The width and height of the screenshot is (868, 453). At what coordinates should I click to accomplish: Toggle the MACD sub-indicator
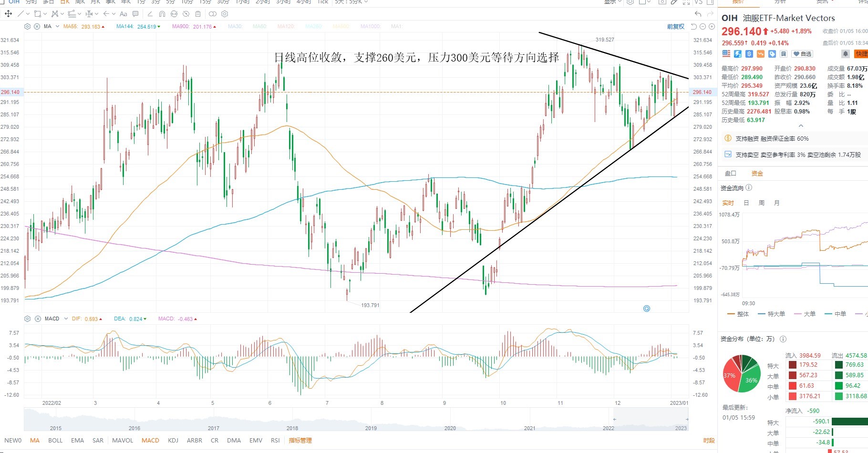click(x=150, y=440)
